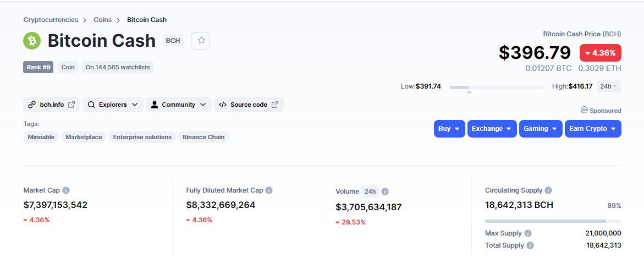Image resolution: width=644 pixels, height=263 pixels.
Task: Click the person icon on Community
Action: pyautogui.click(x=155, y=105)
